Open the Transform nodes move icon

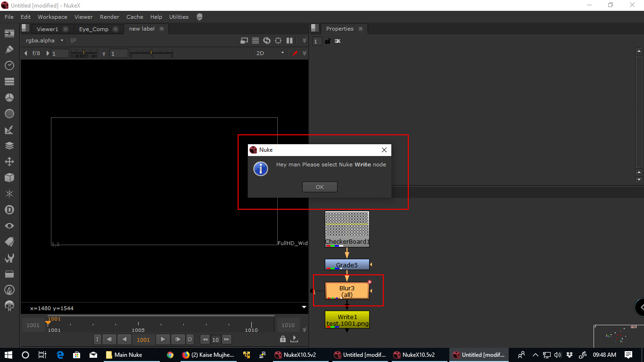click(9, 162)
